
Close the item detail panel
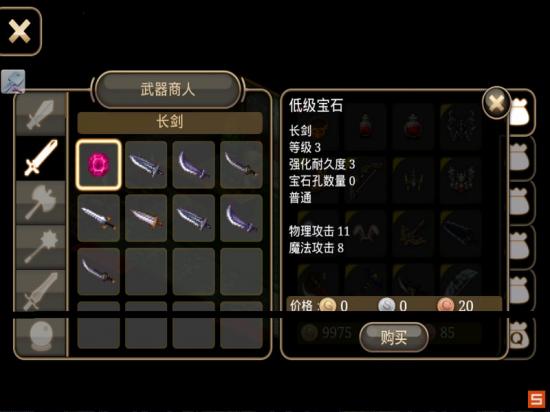tap(496, 103)
